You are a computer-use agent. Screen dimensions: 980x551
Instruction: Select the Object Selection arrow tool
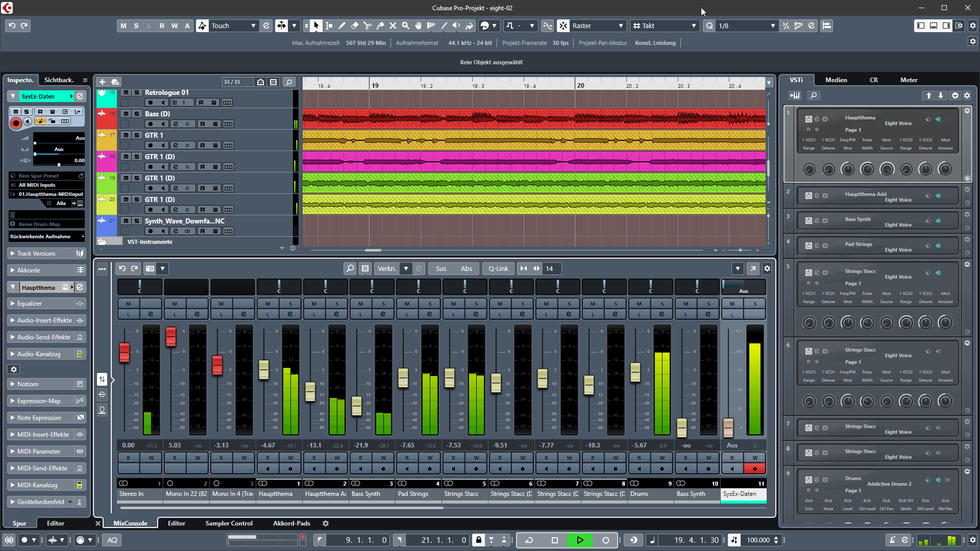pyautogui.click(x=316, y=26)
